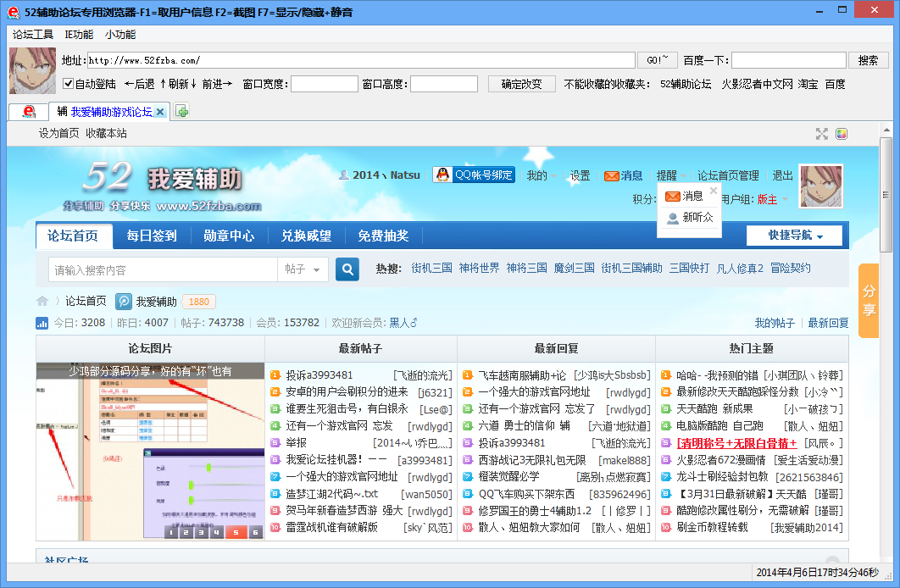Image resolution: width=900 pixels, height=588 pixels.
Task: Click the color theme switcher icon
Action: pyautogui.click(x=842, y=134)
